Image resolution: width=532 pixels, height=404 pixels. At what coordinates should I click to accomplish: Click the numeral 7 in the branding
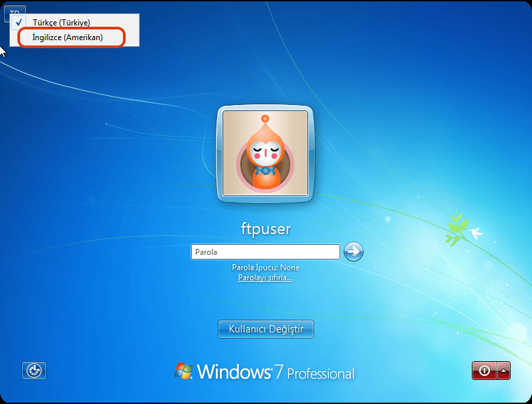click(x=278, y=373)
